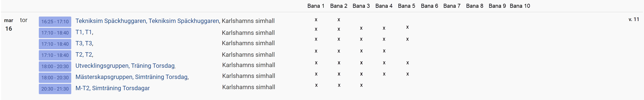This screenshot has height=100, width=644.
Task: Open the T1, T1 session link
Action: click(84, 32)
